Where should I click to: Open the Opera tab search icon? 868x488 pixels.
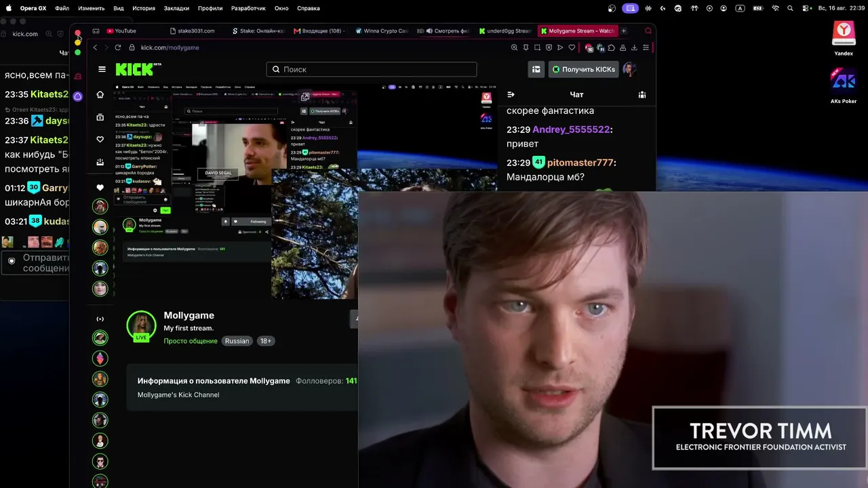648,31
